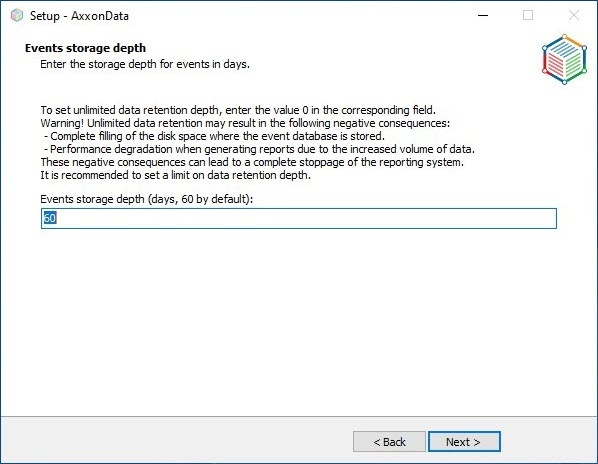Go back using the < Back button
The width and height of the screenshot is (598, 464).
point(389,442)
